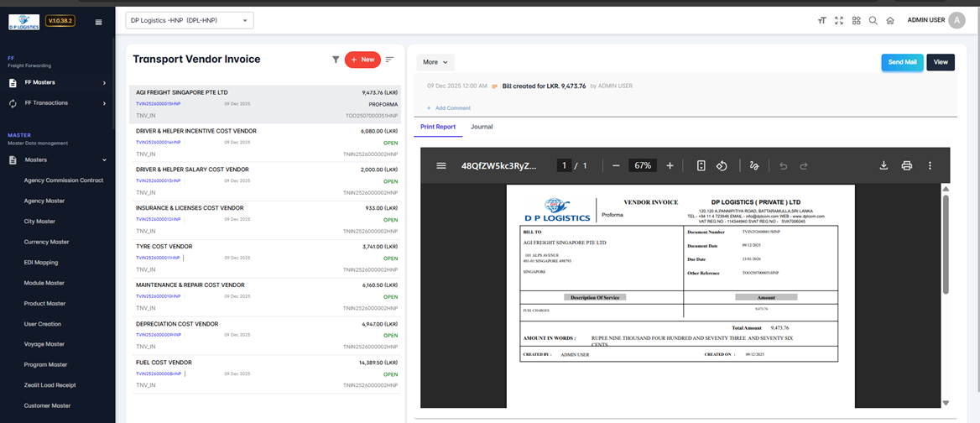The height and width of the screenshot is (423, 980).
Task: Download the PDF invoice
Action: point(884,166)
